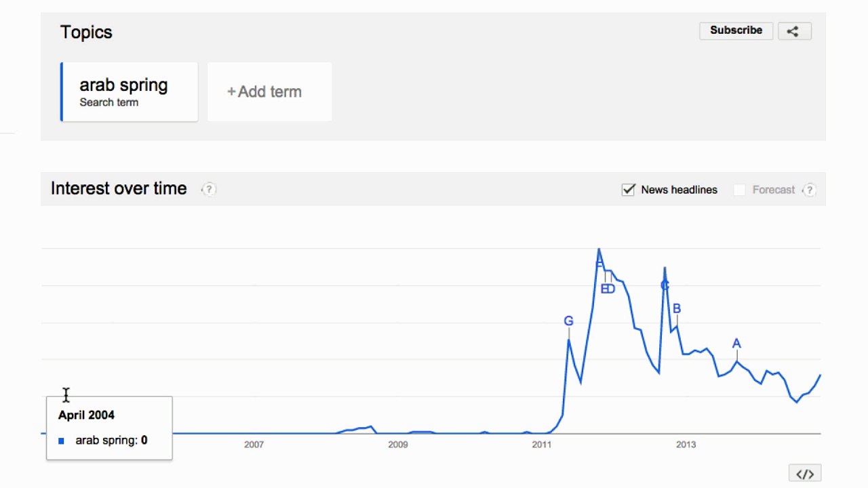Click the 2007 label on the time axis
Image resolution: width=868 pixels, height=488 pixels.
tap(254, 445)
